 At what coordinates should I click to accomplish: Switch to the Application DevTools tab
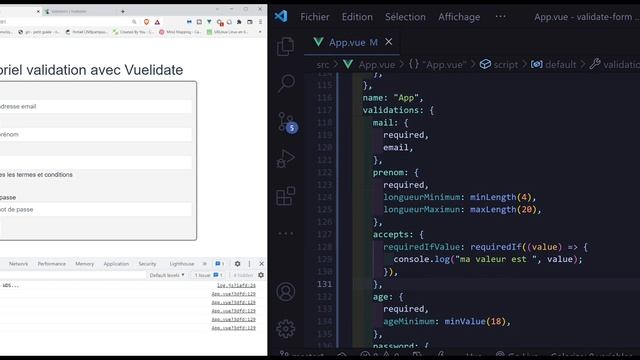point(116,264)
